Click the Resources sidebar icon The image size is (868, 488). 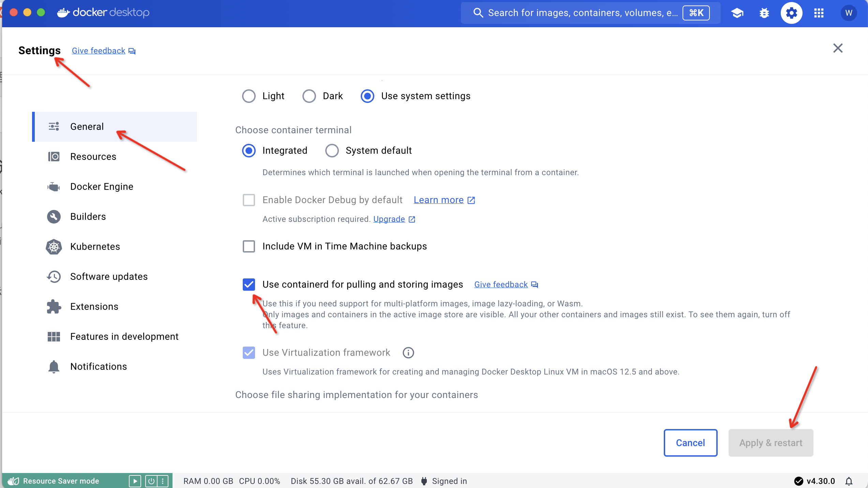coord(54,156)
